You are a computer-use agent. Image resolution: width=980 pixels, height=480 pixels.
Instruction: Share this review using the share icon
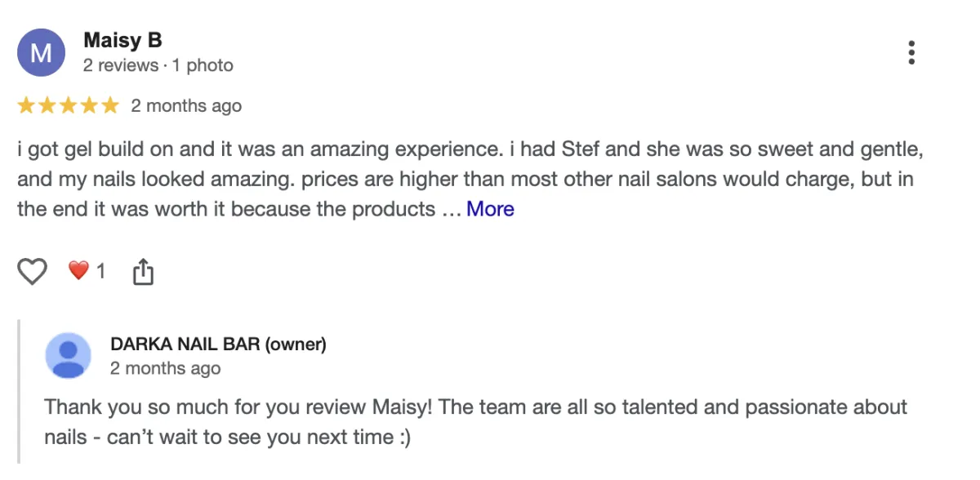point(143,272)
